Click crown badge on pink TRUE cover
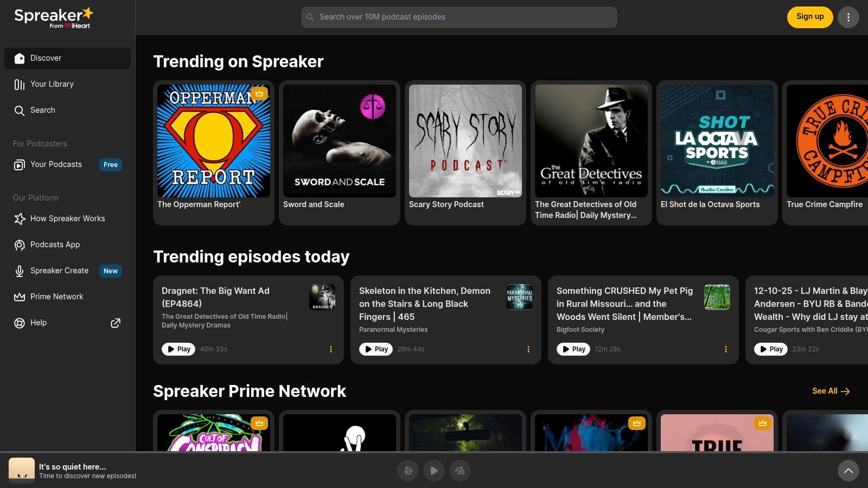868x488 pixels. pos(763,423)
